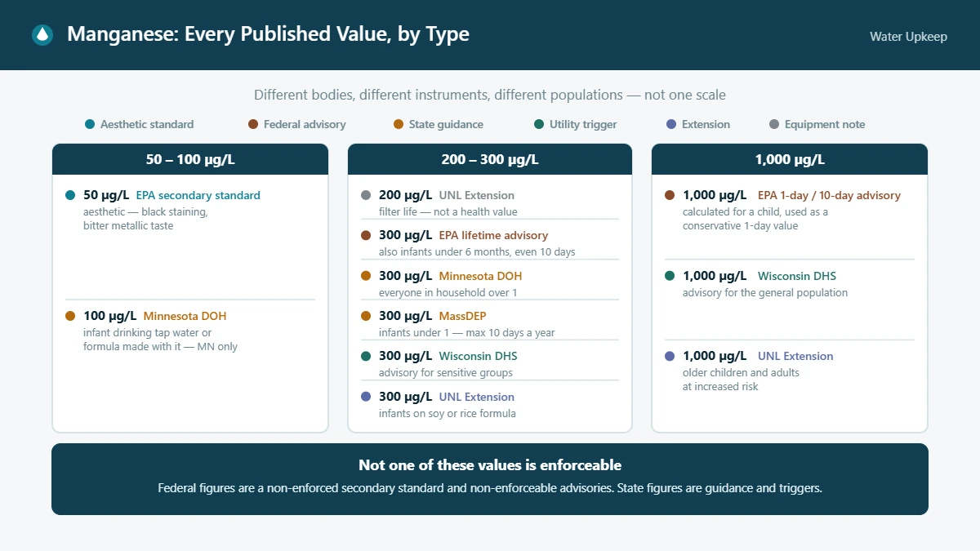Click the '50 µg/L' value

106,196
